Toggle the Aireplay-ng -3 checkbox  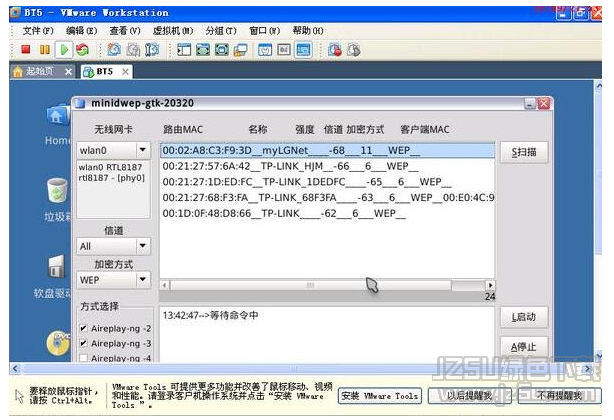(x=83, y=343)
